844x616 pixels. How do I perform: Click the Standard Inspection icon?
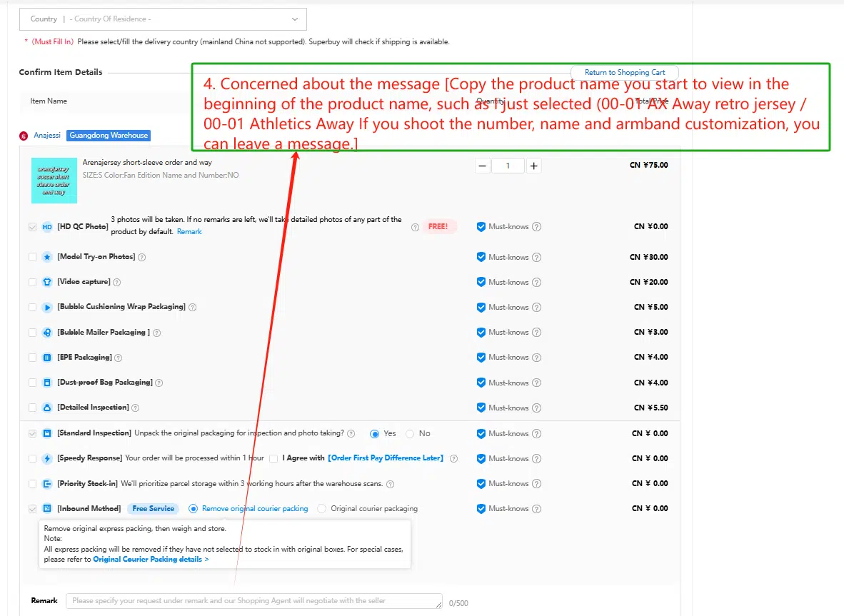coord(47,433)
